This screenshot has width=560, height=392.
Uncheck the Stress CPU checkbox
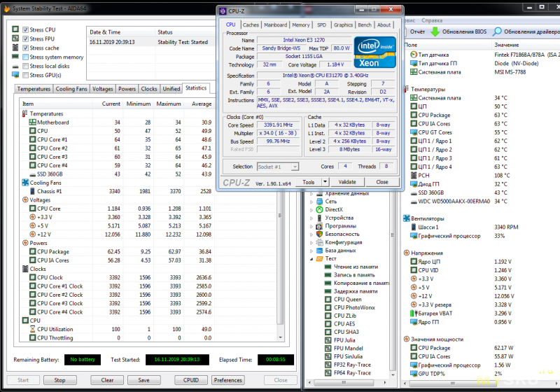tap(25, 30)
